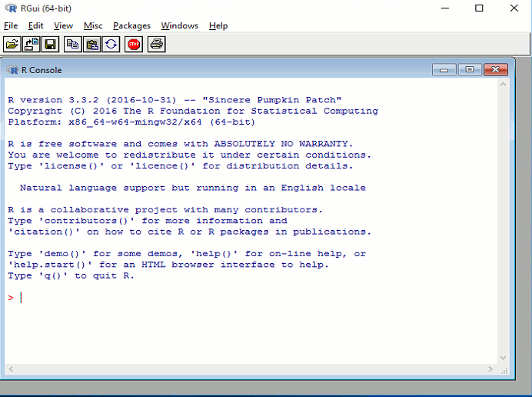This screenshot has height=397, width=532.
Task: Click the "R version 3.3.2" line
Action: coord(175,100)
